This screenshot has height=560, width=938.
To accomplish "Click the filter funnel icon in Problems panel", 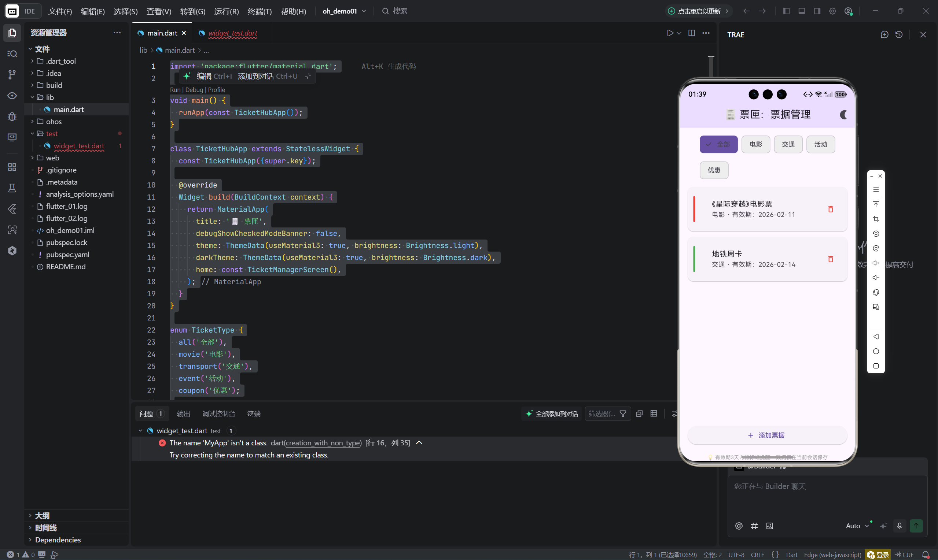I will [x=623, y=413].
